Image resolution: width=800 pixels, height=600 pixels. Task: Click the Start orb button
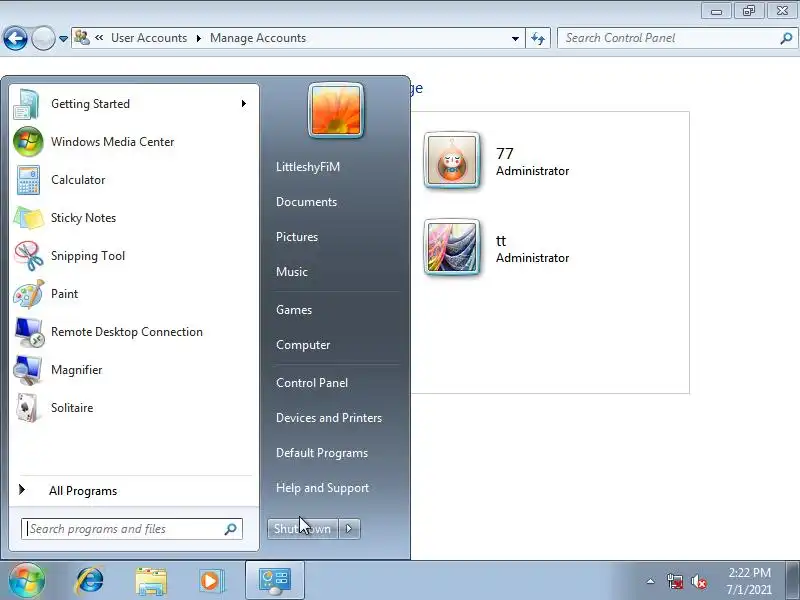pyautogui.click(x=27, y=580)
